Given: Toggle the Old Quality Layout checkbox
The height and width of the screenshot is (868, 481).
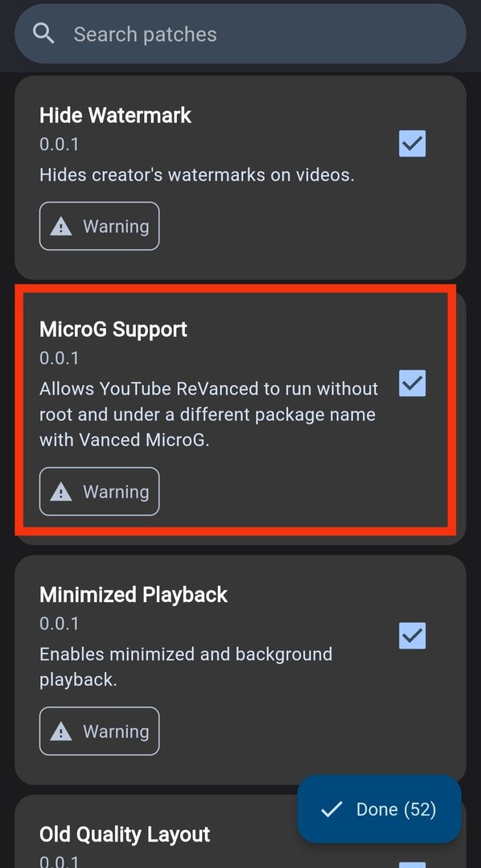Looking at the screenshot, I should (413, 863).
